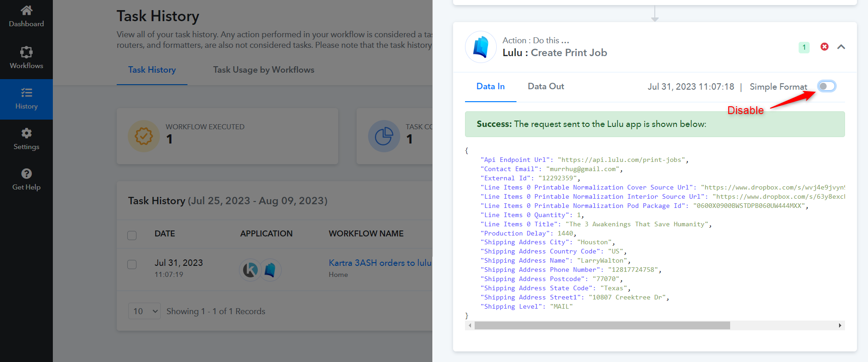Click the APPLICATION column header

click(267, 234)
